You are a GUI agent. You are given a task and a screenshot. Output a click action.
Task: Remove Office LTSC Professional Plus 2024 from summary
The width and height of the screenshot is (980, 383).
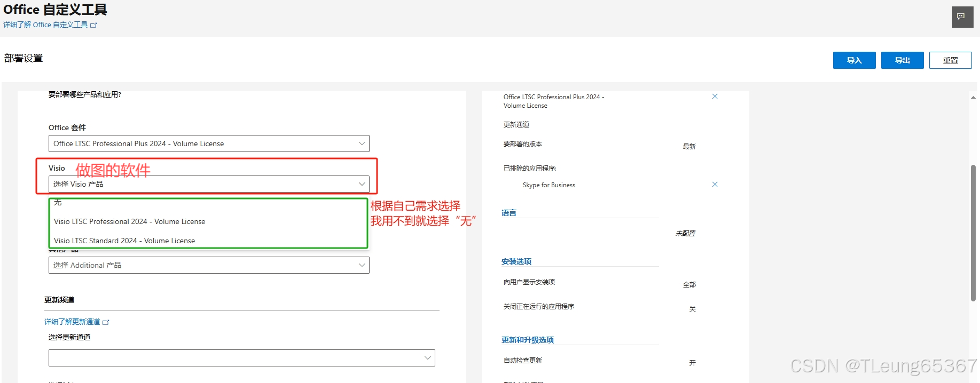point(715,97)
